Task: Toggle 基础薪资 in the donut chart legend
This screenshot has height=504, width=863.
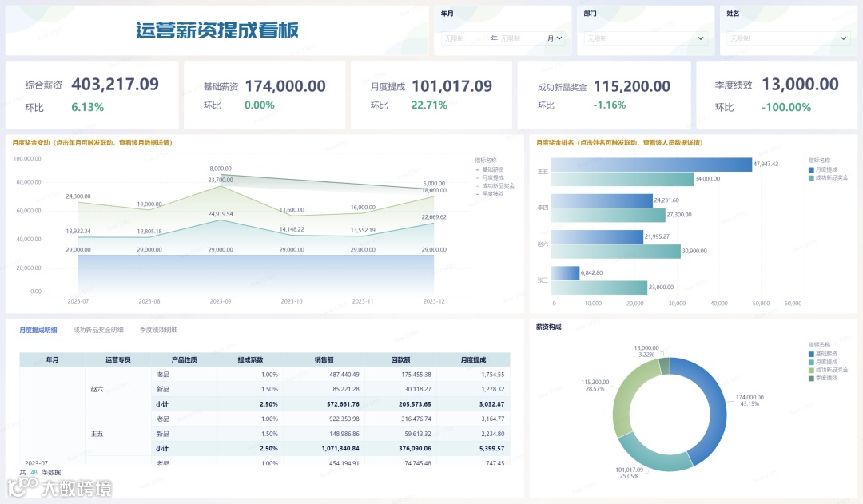Action: 823,354
